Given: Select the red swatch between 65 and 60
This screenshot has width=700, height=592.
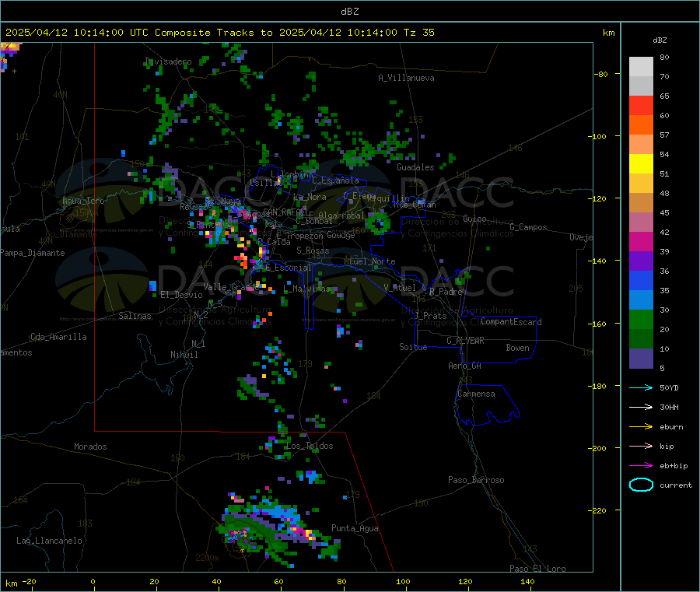Looking at the screenshot, I should click(641, 105).
